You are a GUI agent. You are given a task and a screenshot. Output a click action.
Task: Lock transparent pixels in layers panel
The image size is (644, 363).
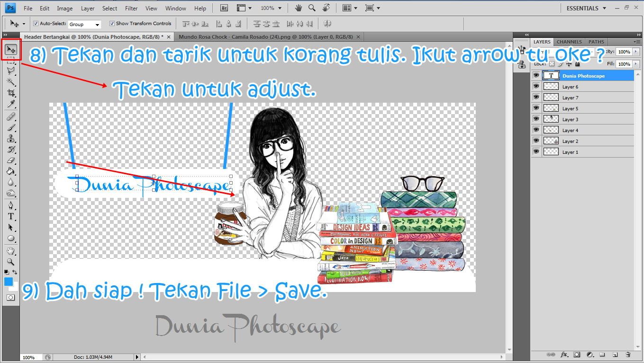553,64
